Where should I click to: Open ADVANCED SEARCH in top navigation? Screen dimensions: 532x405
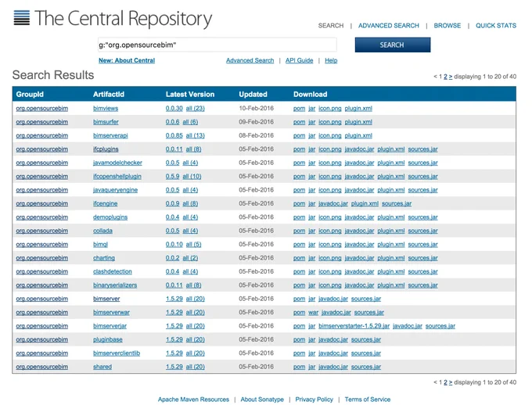389,26
